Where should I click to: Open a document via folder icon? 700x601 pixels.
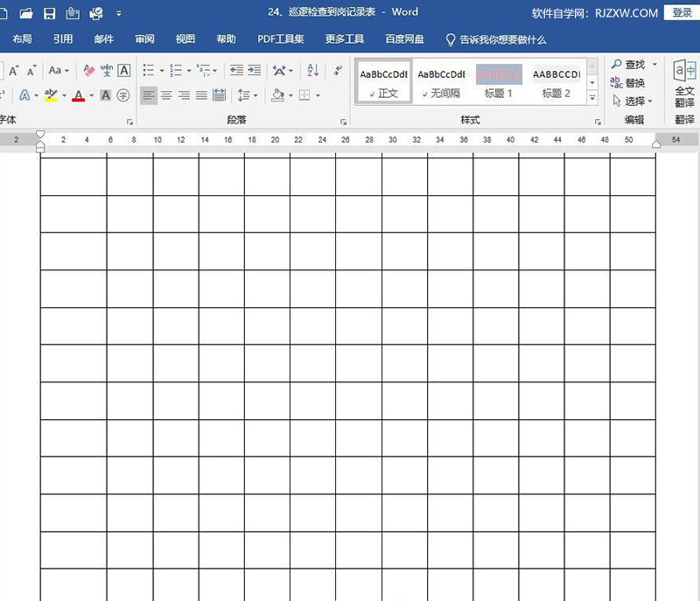(x=26, y=13)
